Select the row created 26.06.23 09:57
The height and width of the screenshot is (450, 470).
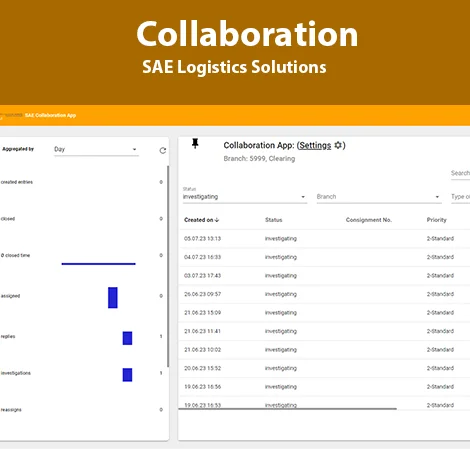(324, 294)
